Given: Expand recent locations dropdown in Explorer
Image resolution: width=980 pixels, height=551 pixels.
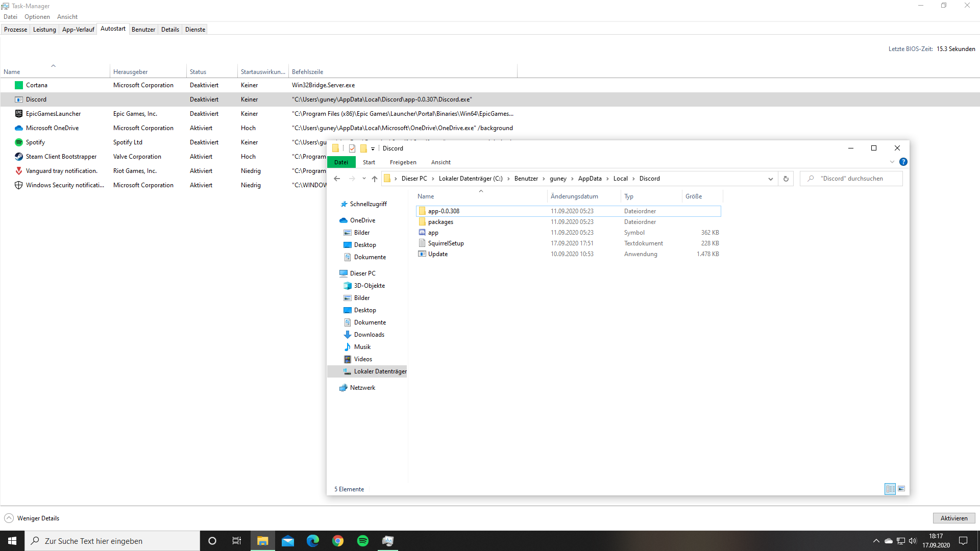Looking at the screenshot, I should [364, 179].
